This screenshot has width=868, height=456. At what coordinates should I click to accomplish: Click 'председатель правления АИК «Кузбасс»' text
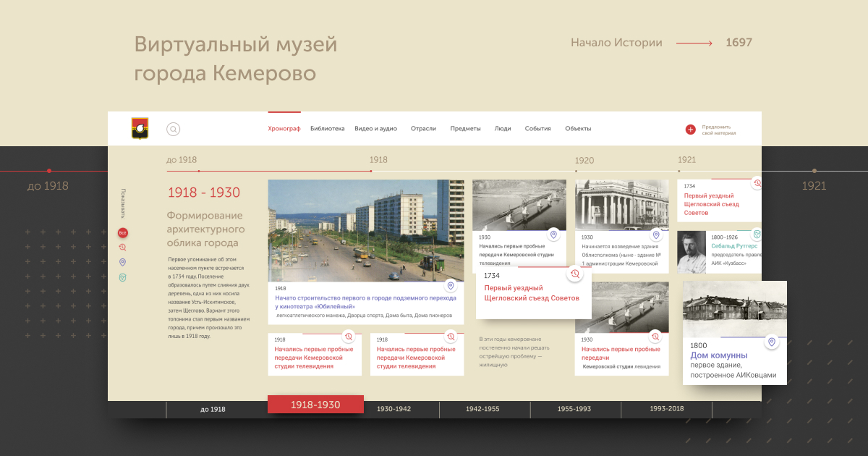736,259
